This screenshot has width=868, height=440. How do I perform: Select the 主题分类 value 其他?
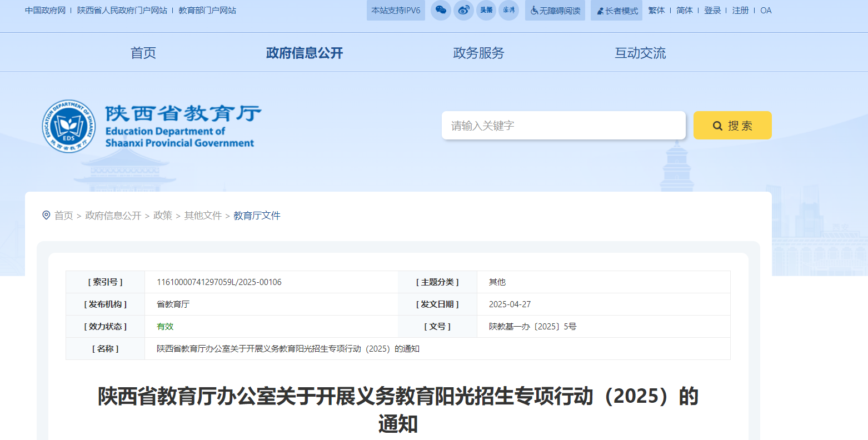(x=497, y=282)
